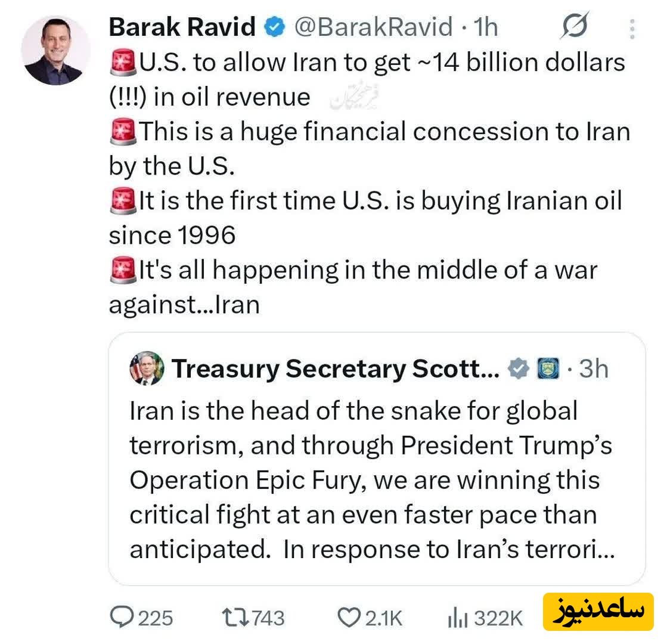Click the Treasury Secretary Scott name
Image resolution: width=667 pixels, height=644 pixels.
point(336,369)
